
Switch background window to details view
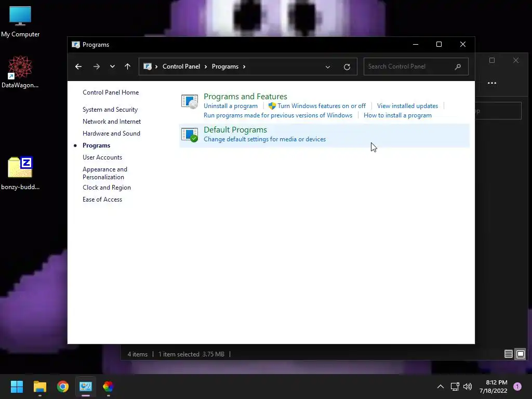coord(508,354)
